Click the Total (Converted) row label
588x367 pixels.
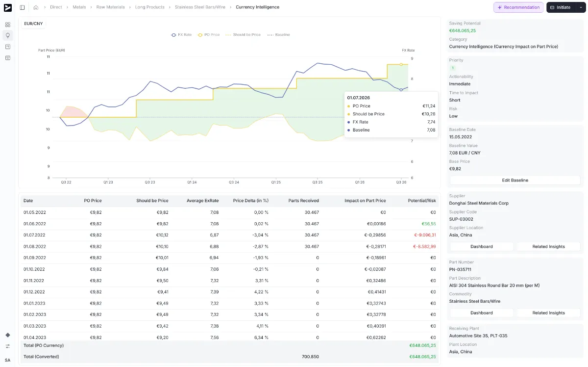pos(41,357)
